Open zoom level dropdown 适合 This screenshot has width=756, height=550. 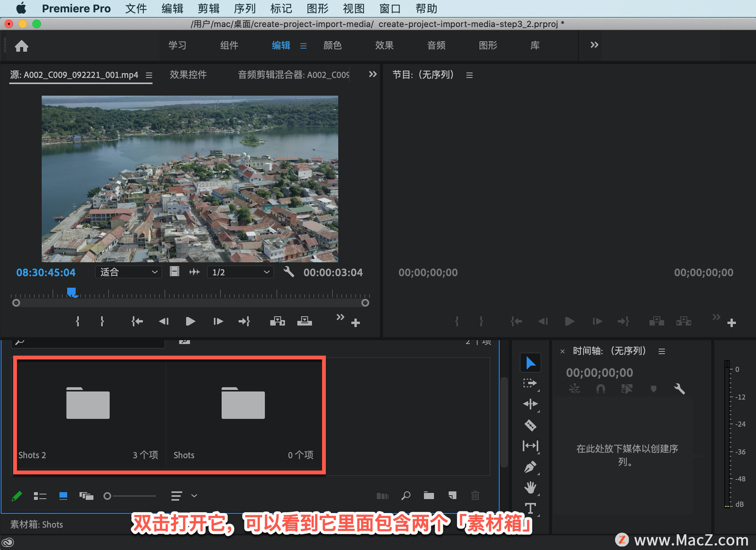[128, 272]
